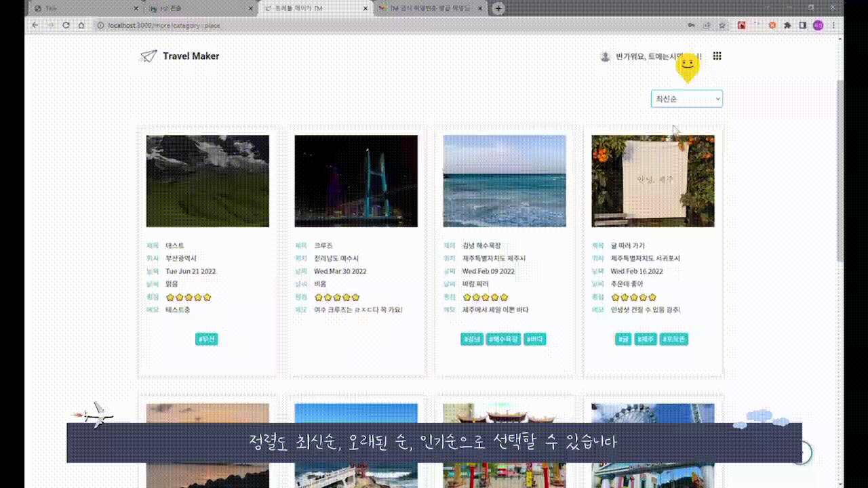This screenshot has height=488, width=868.
Task: Click the #부산 tag
Action: click(207, 339)
